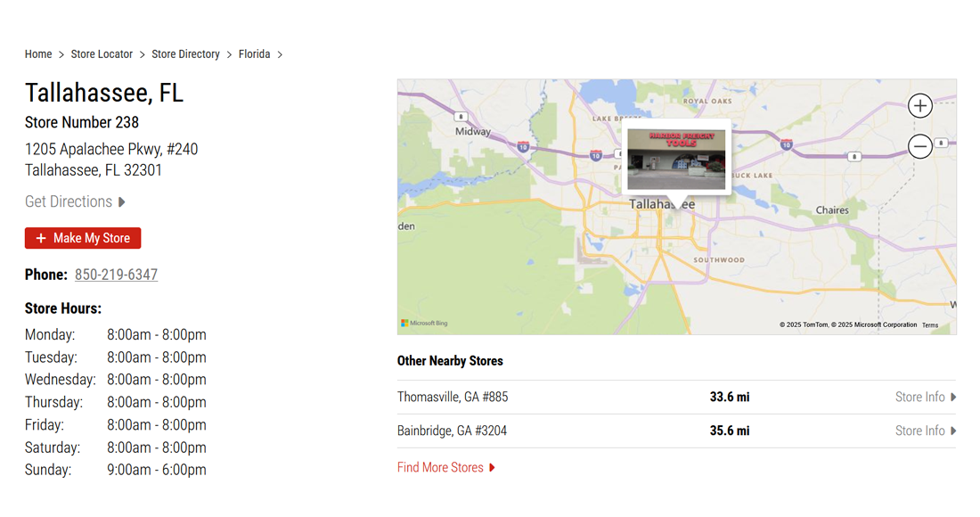The image size is (980, 517).
Task: Click the breadcrumb chevron after Florida
Action: point(280,53)
